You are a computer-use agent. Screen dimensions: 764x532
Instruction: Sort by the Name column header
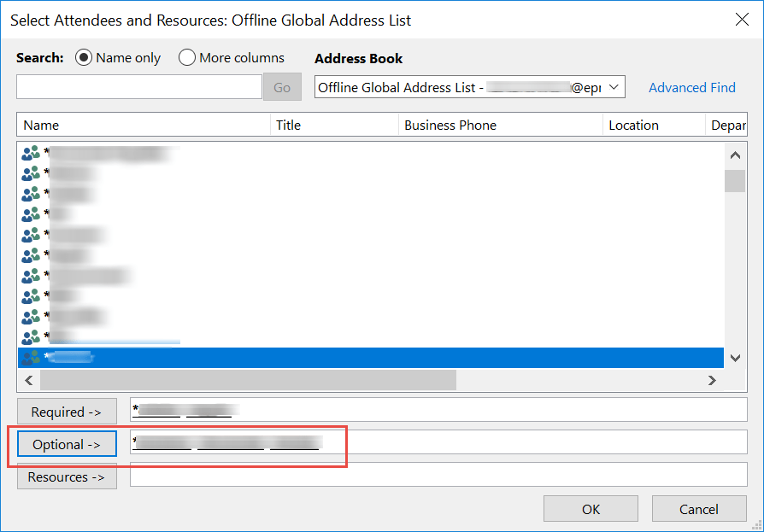(144, 125)
